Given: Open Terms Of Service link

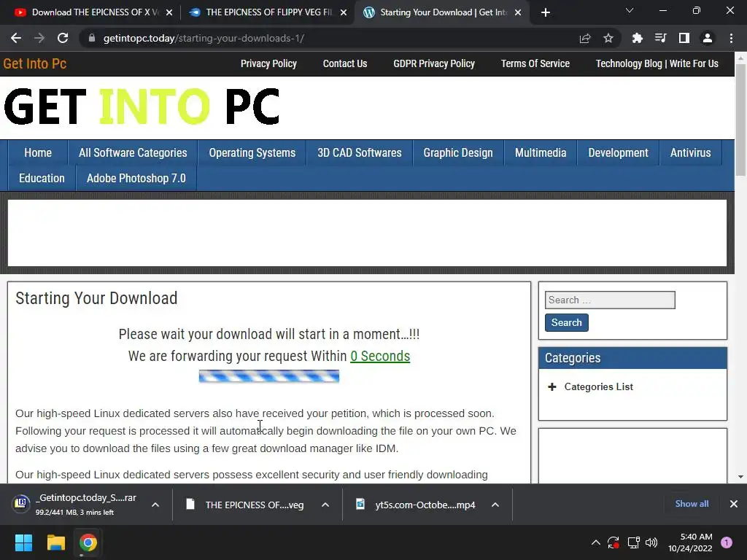Looking at the screenshot, I should pos(535,64).
